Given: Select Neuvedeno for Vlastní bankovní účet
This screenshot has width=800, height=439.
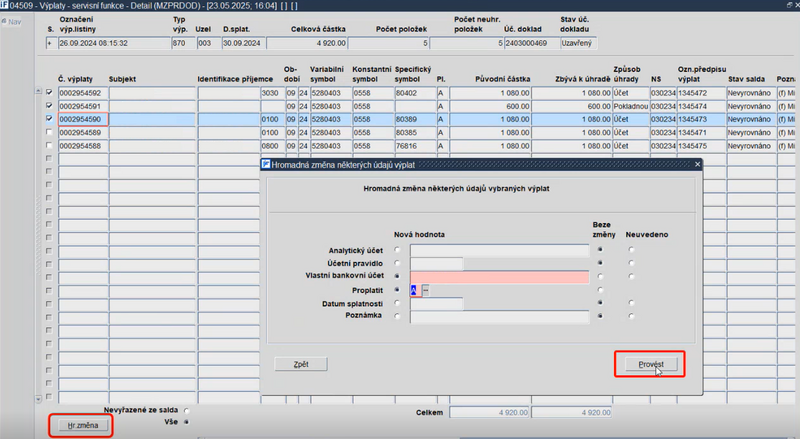Looking at the screenshot, I should pos(631,276).
